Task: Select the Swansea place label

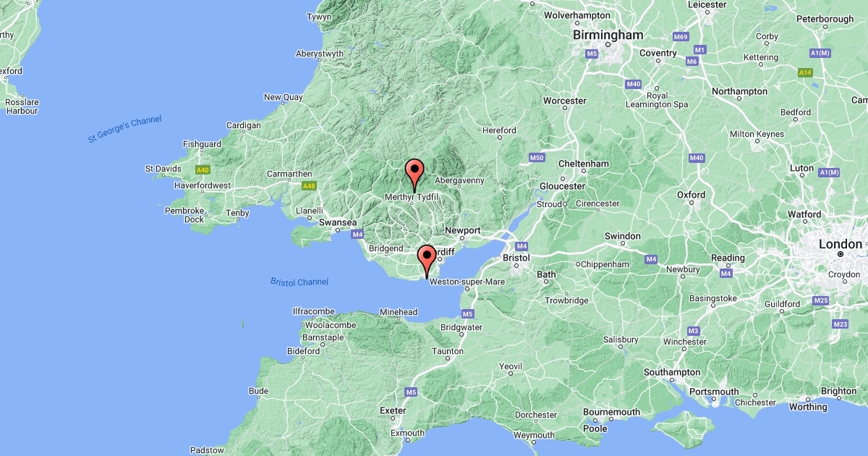Action: 339,222
